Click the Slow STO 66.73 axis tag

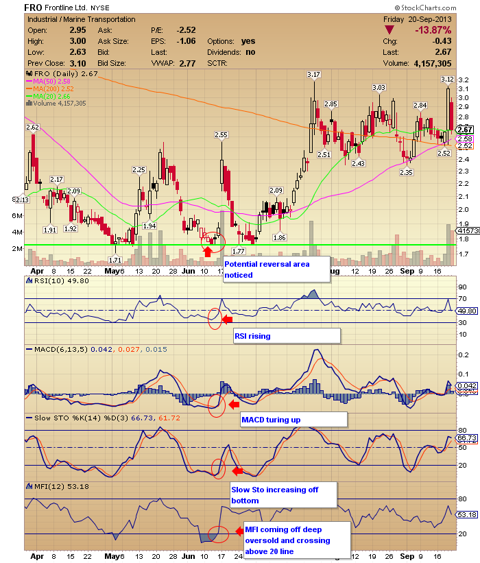[x=467, y=438]
